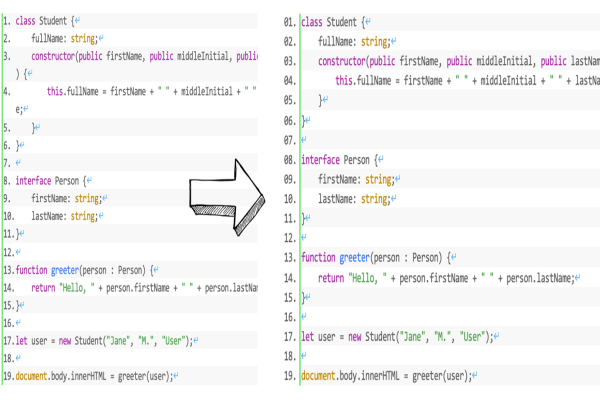Select line number 8. before interface Person

(x=7, y=181)
